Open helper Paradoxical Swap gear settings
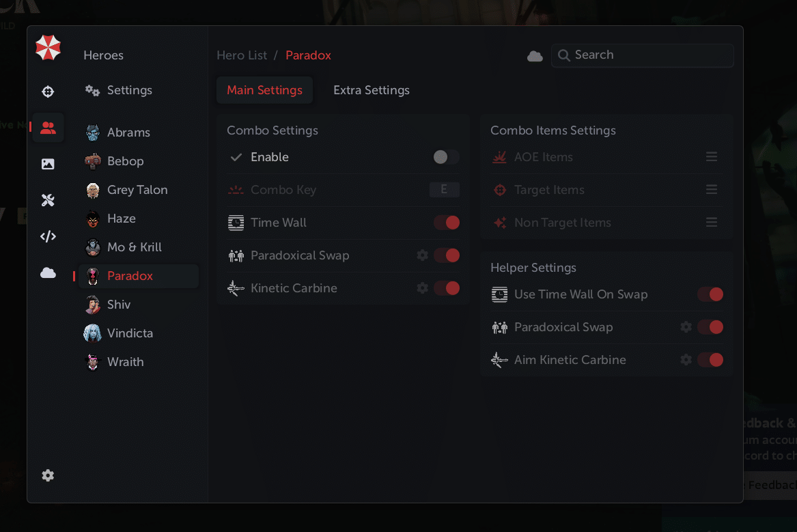Screen dimensions: 797x532 [x=686, y=327]
